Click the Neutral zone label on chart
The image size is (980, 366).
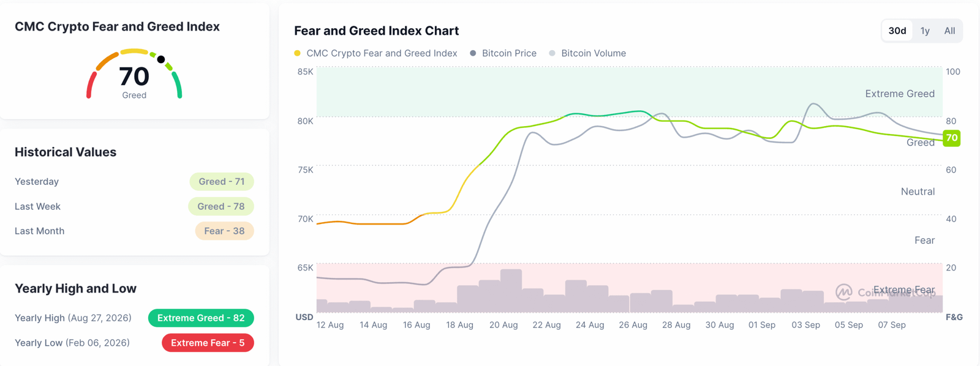(x=918, y=192)
